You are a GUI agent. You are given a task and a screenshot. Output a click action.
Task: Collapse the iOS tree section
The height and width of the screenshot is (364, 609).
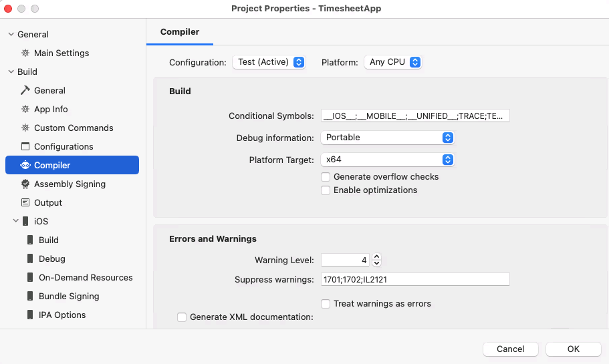click(x=15, y=221)
